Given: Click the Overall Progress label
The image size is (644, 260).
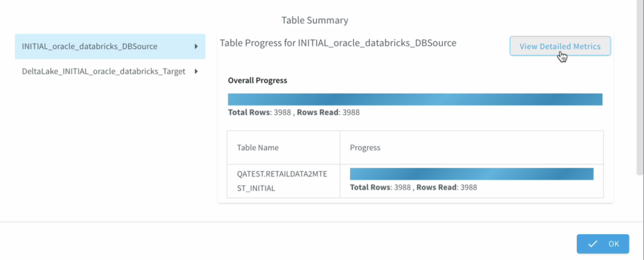Looking at the screenshot, I should 258,80.
